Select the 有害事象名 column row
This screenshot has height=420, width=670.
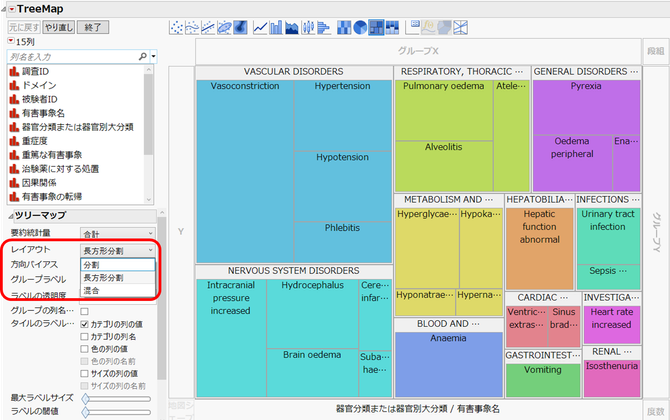pos(76,113)
